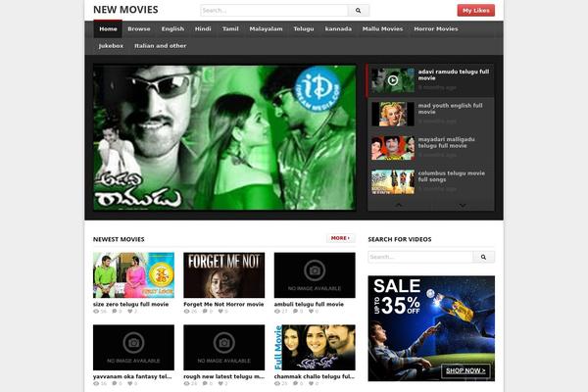The height and width of the screenshot is (392, 588).
Task: Click the views eye icon under size zero movie
Action: point(96,312)
